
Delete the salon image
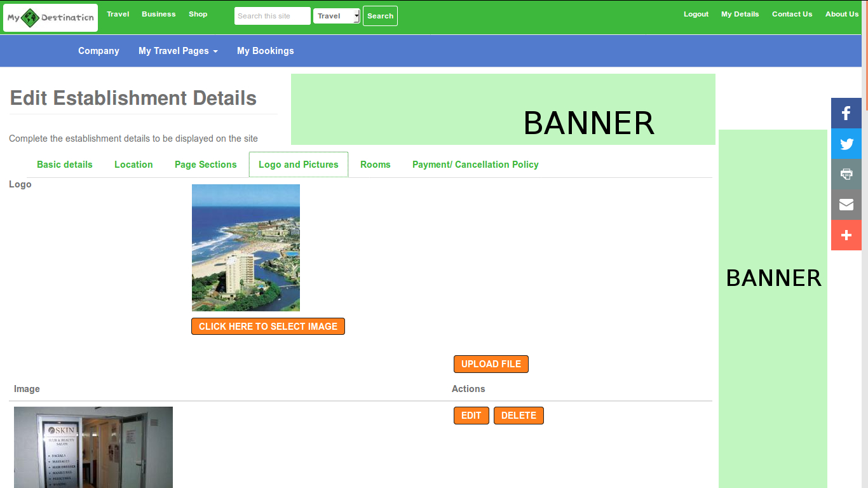coord(519,416)
